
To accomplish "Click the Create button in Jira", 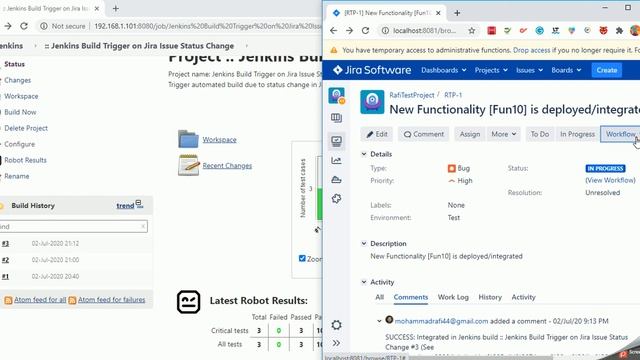I will pos(607,70).
